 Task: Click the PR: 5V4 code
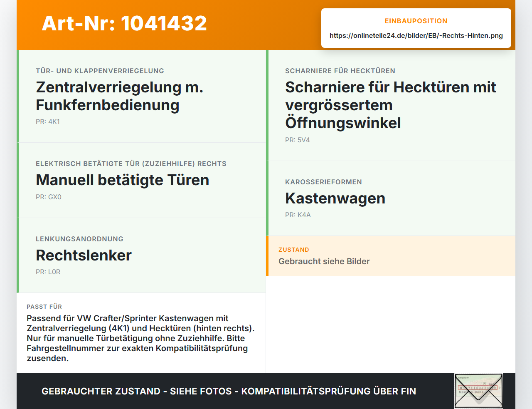[298, 140]
